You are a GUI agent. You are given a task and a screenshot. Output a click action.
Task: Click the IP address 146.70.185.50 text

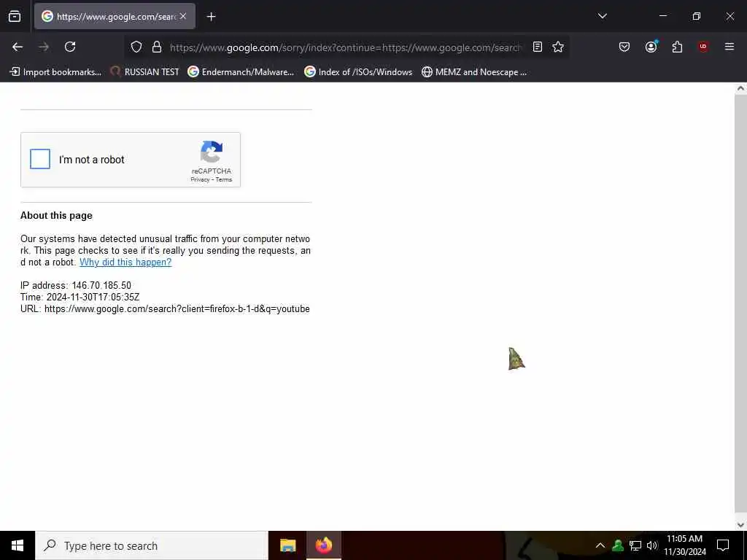click(x=76, y=285)
